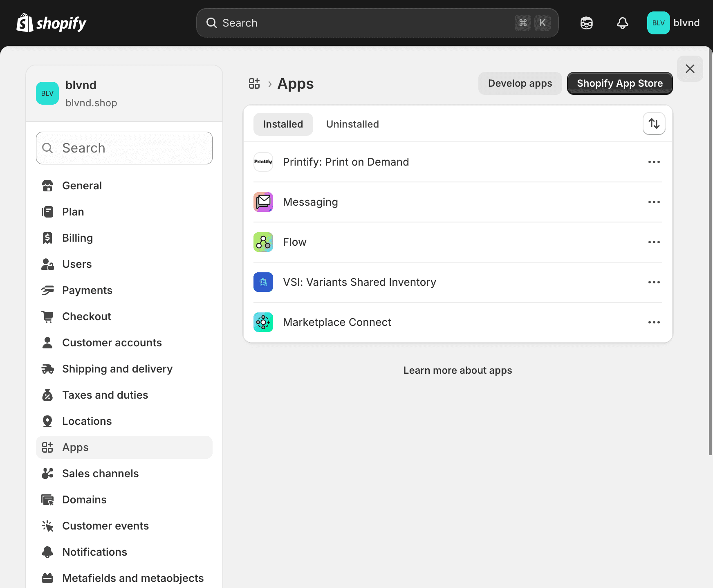713x588 pixels.
Task: Click the Messaging app icon
Action: (x=263, y=202)
